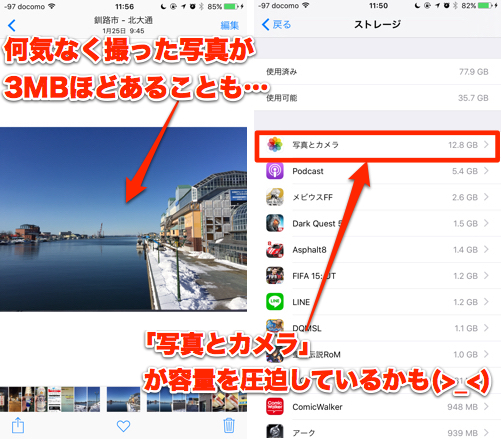The height and width of the screenshot is (439, 501).
Task: Expand the 写真とカメラ row chevron
Action: tap(486, 145)
